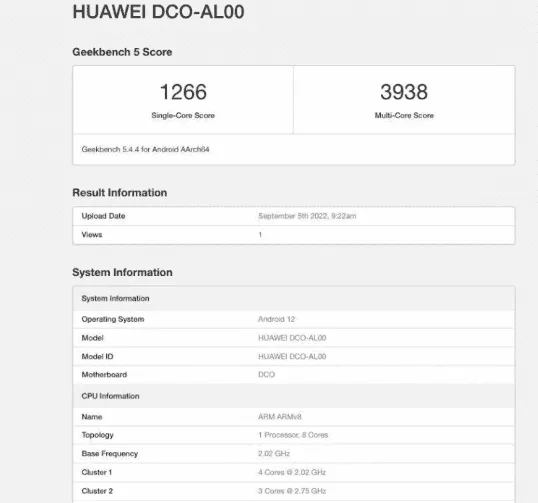Screen dimensions: 538x503
Task: Click the Model value HUAWEI DCO-AL00
Action: click(292, 338)
